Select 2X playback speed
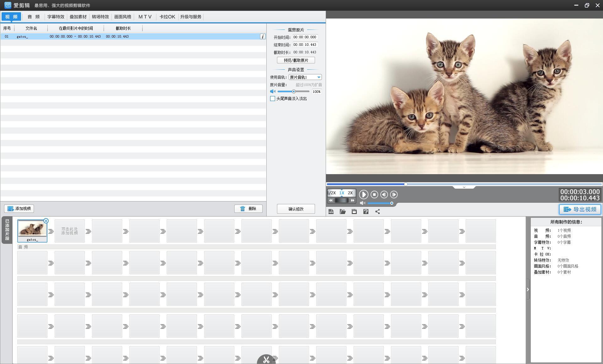The image size is (603, 364). tap(350, 193)
